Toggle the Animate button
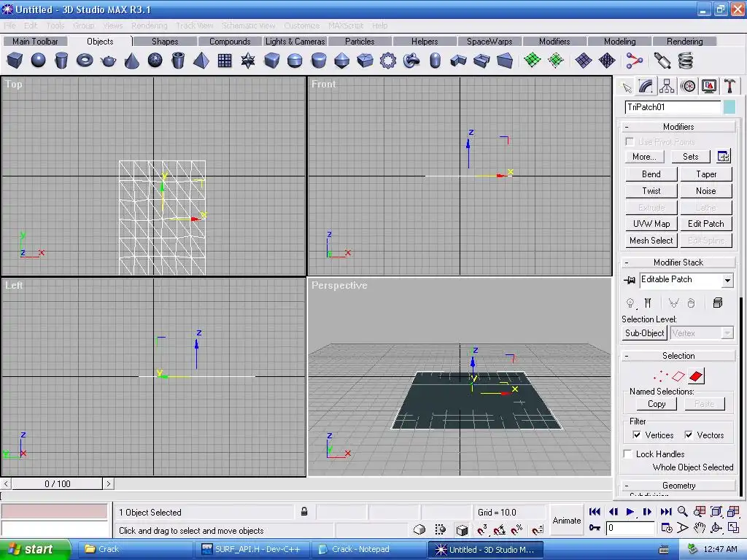 point(566,521)
